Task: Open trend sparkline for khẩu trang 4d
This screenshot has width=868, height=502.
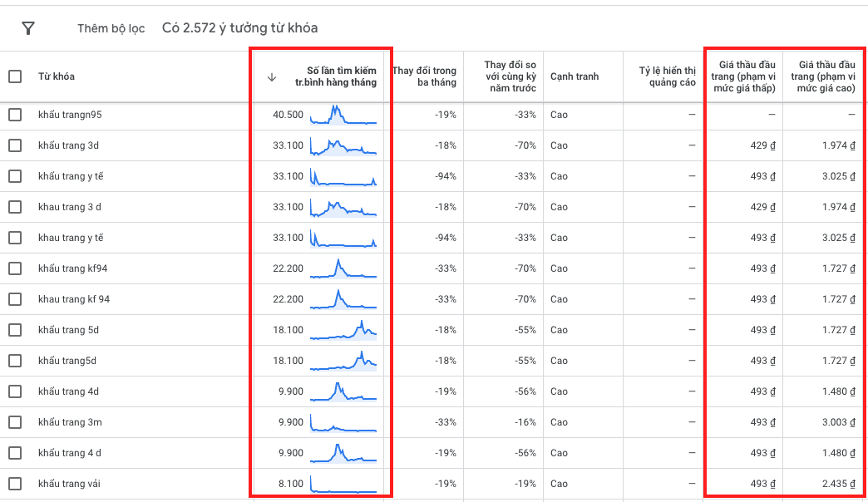Action: pos(343,391)
